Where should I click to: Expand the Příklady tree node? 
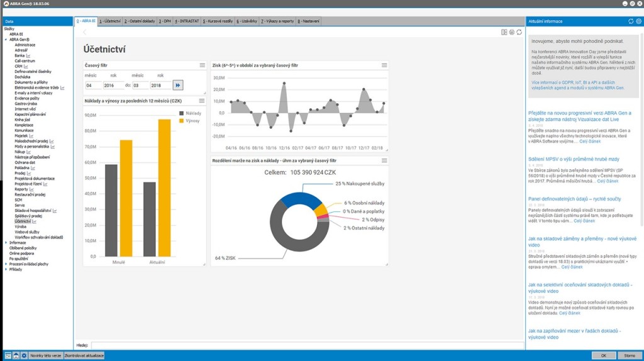coord(6,269)
